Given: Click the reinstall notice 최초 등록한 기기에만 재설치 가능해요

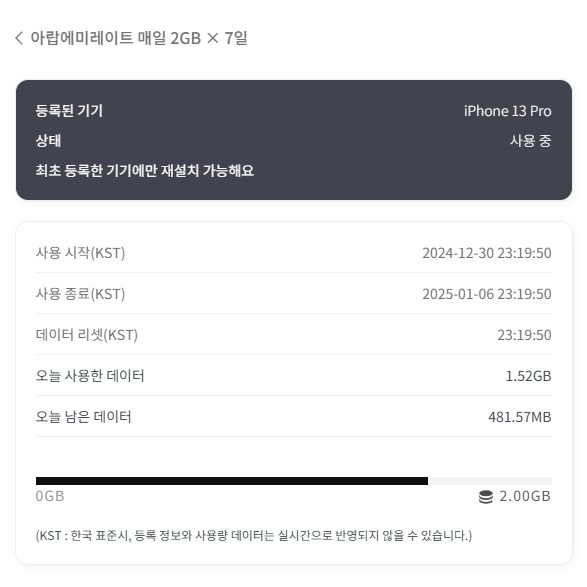Looking at the screenshot, I should click(x=145, y=171).
